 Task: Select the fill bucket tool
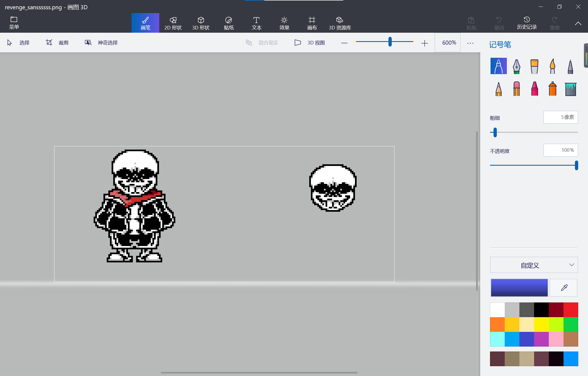pos(570,89)
